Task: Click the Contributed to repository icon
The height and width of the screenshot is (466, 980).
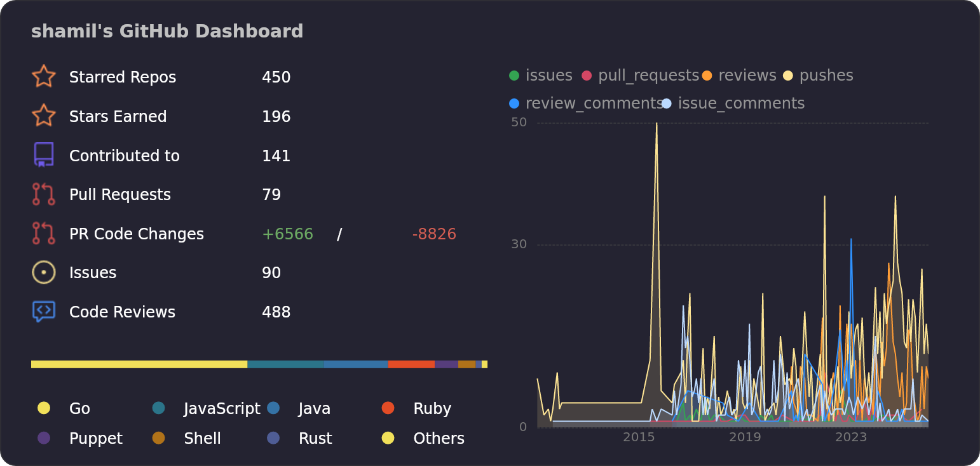Action: tap(43, 155)
